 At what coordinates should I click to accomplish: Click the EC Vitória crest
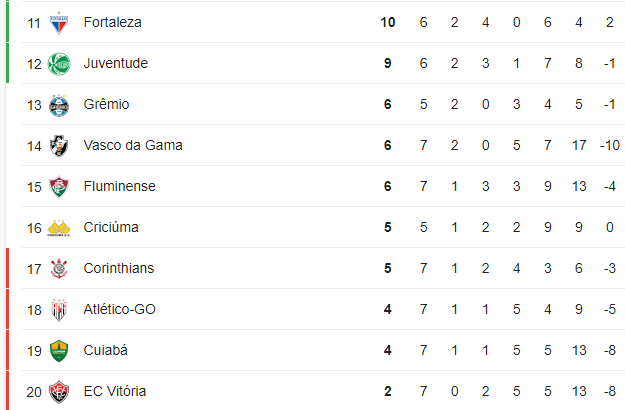[x=59, y=392]
